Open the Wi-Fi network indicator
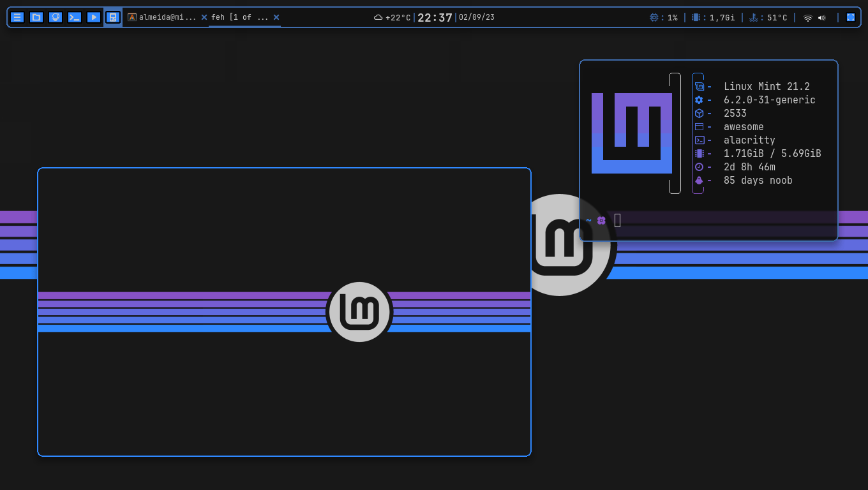Viewport: 868px width, 490px height. [x=808, y=18]
